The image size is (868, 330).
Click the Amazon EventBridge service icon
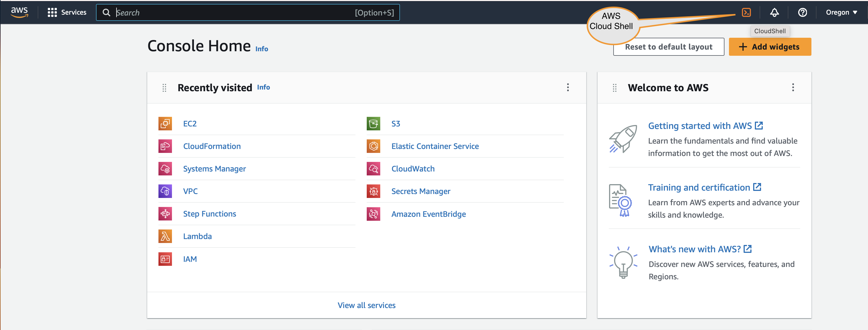pos(373,214)
